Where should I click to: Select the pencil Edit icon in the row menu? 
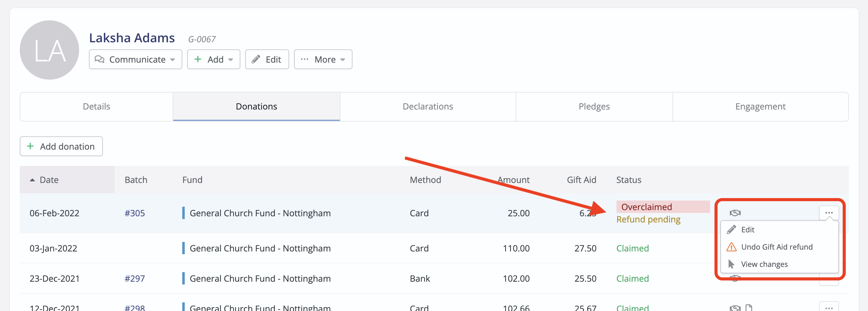731,229
